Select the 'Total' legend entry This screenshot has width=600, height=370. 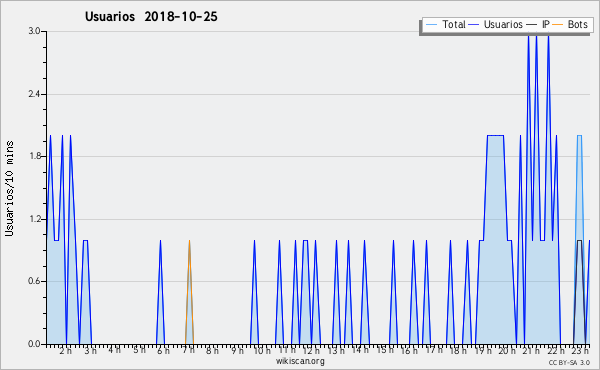[454, 24]
